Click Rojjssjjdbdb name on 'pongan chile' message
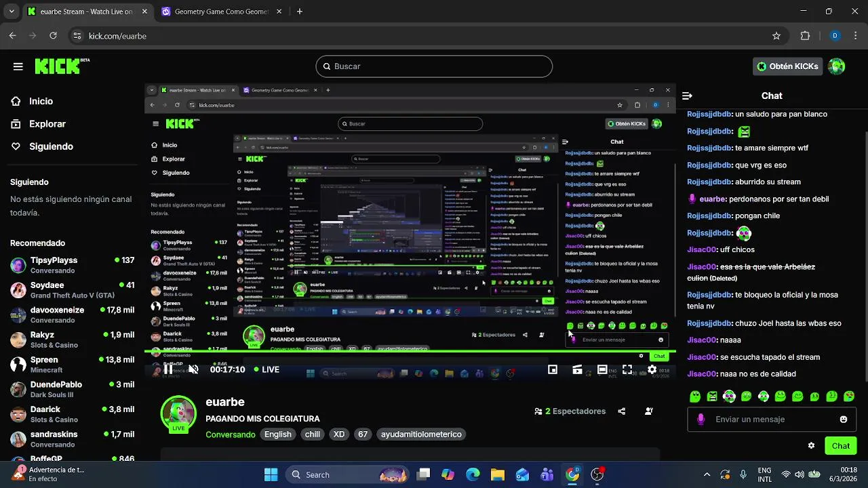Screen dimensions: 868x488 click(709, 216)
